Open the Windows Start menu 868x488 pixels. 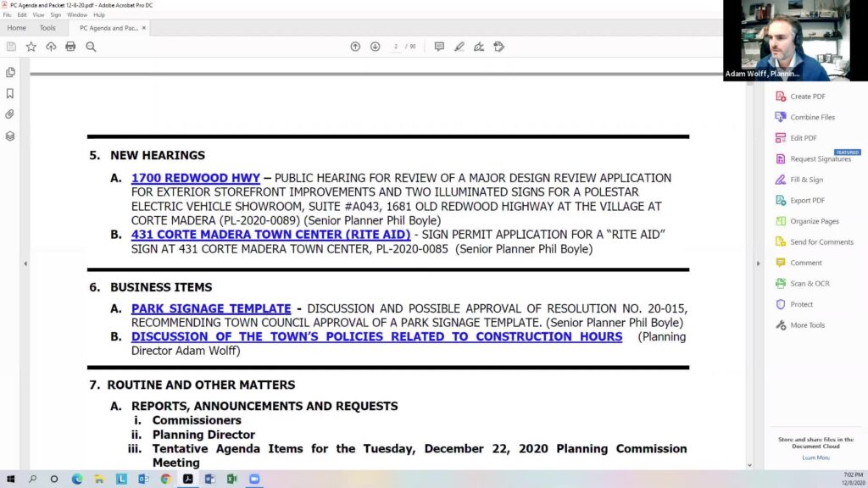click(10, 480)
